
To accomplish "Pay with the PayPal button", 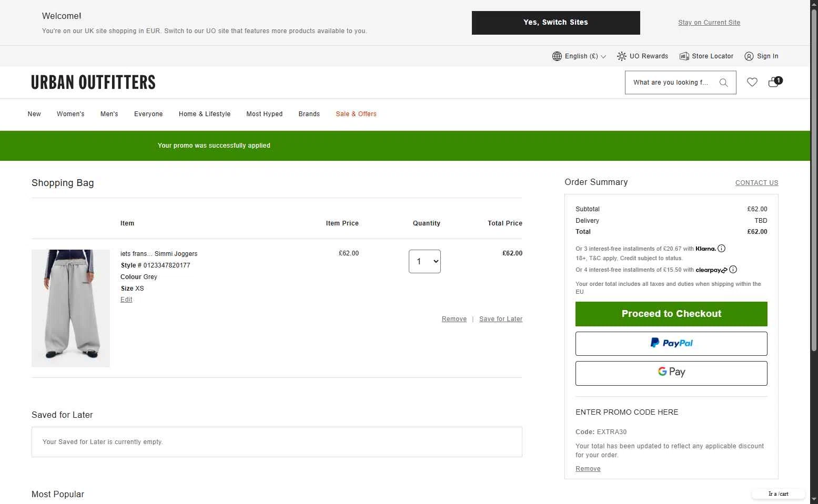I will point(671,344).
